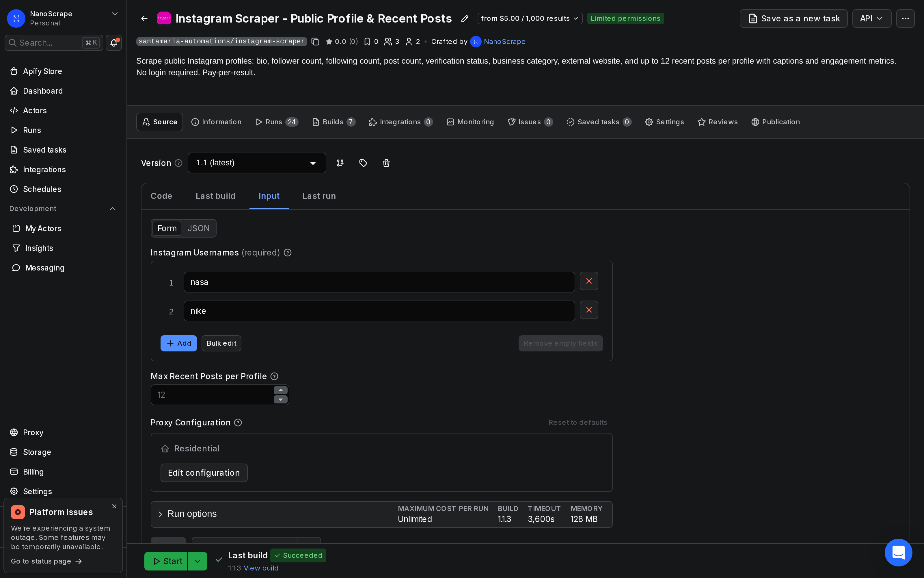The width and height of the screenshot is (924, 578).
Task: Open help for Max Recent Posts per Profile
Action: (x=274, y=377)
